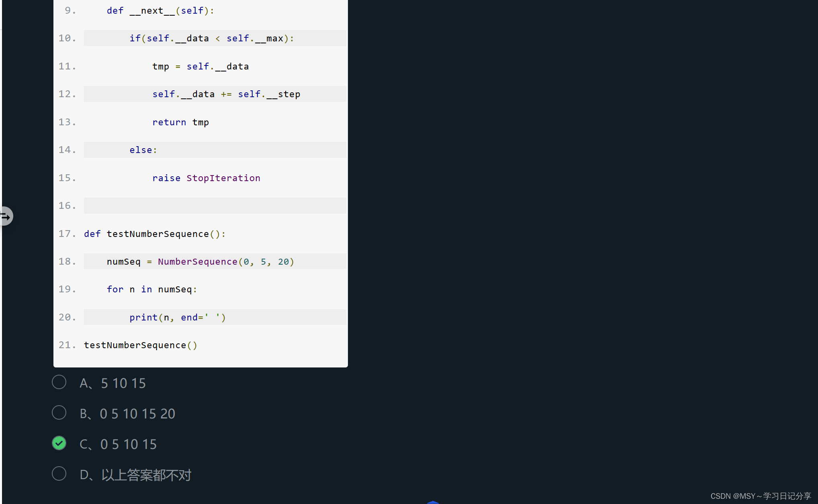Click the sidebar expand arrow icon
Viewport: 818px width, 504px height.
pos(6,216)
